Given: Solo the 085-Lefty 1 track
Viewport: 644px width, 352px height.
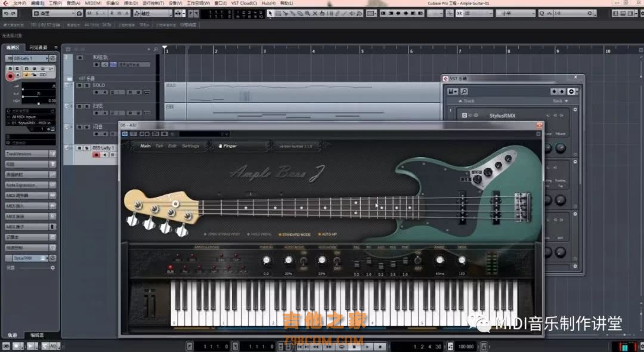Looking at the screenshot, I should point(86,148).
